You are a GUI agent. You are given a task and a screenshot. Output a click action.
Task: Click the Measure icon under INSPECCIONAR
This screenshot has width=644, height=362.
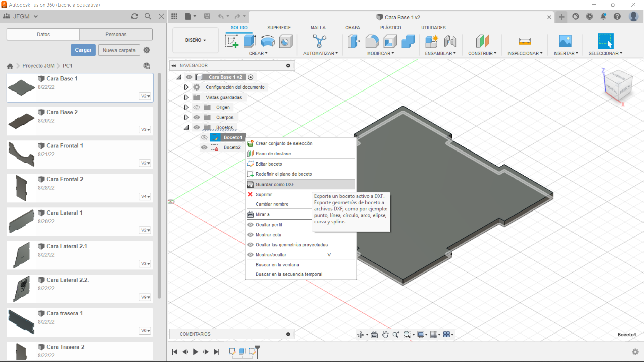[x=525, y=41]
